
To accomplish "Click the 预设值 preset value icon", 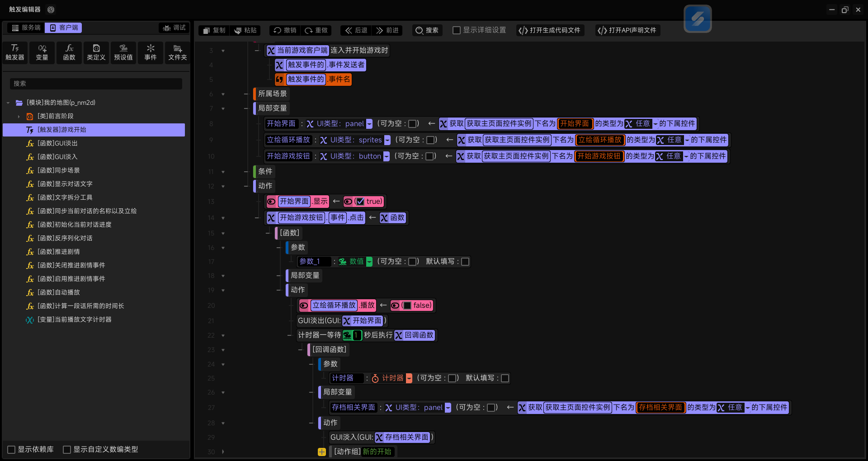I will pos(123,52).
